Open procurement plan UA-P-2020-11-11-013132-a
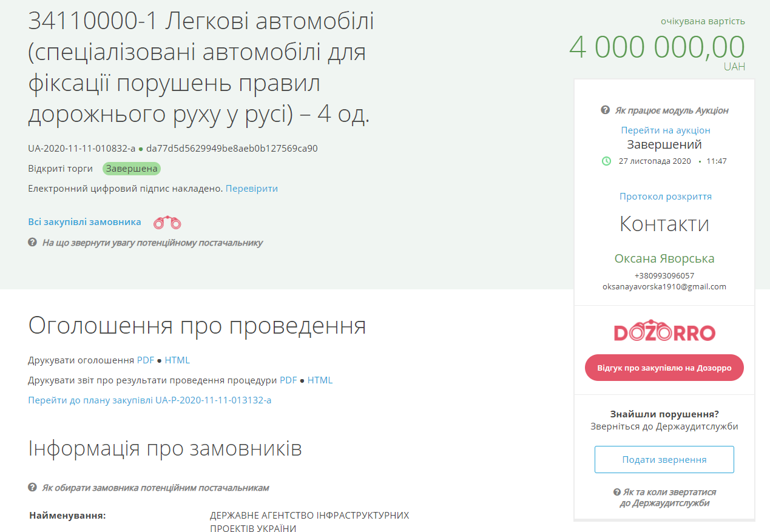This screenshot has height=532, width=770. [149, 400]
